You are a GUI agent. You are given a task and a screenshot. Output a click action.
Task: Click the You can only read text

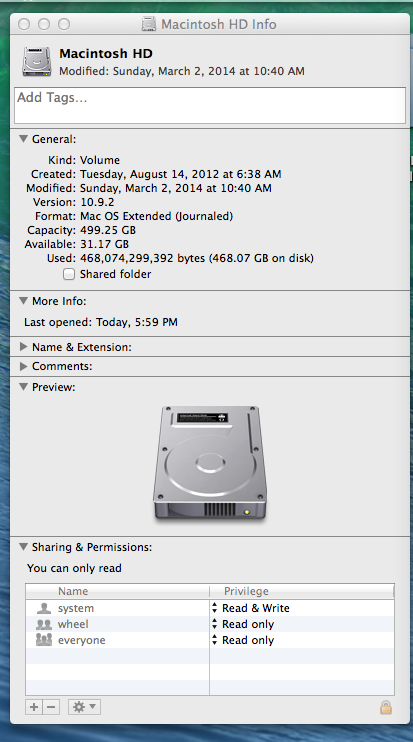click(x=74, y=568)
